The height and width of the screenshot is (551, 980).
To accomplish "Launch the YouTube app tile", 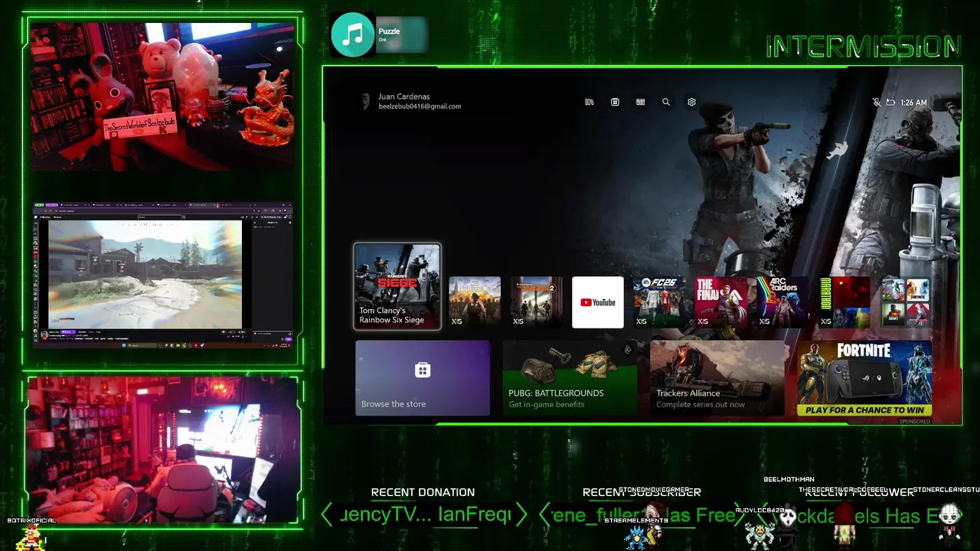I will (x=598, y=302).
